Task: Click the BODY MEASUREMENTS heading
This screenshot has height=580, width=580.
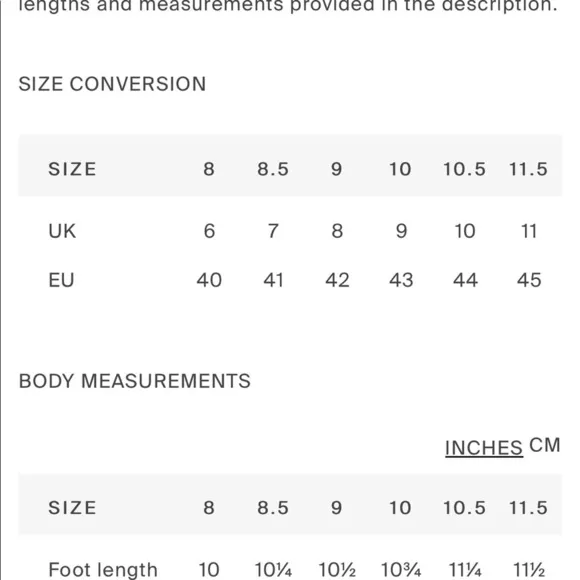Action: (x=135, y=381)
